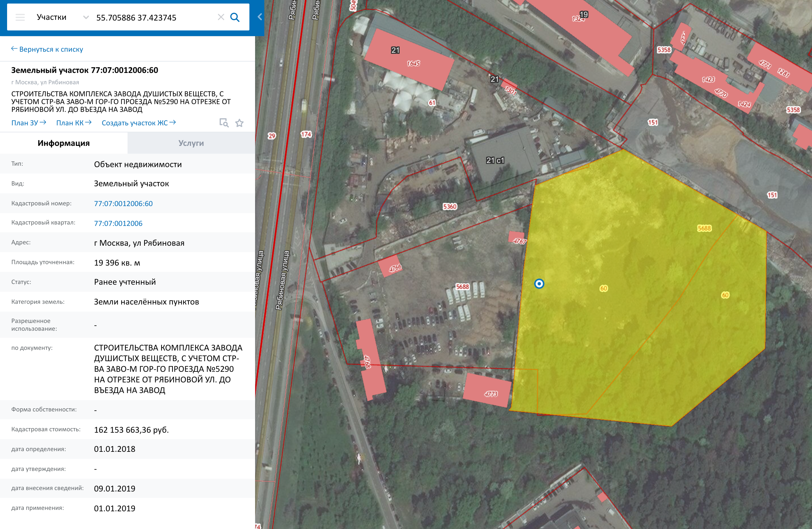Click parcel label 5360 on map
This screenshot has height=529, width=812.
pos(450,206)
